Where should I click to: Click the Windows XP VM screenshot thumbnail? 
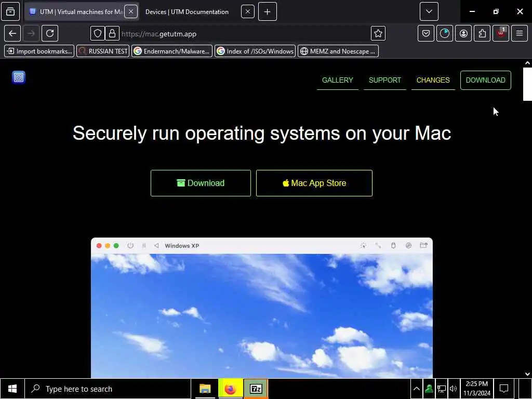[x=262, y=308]
